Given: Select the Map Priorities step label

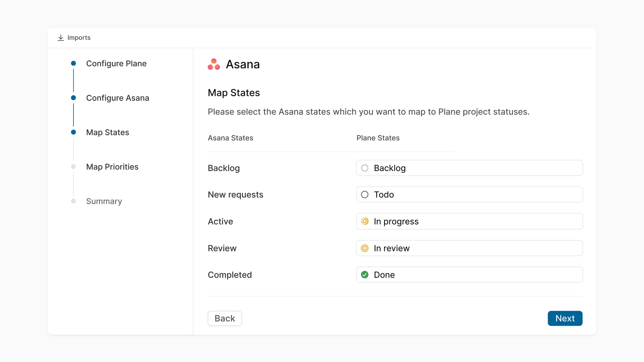Looking at the screenshot, I should pos(112,167).
